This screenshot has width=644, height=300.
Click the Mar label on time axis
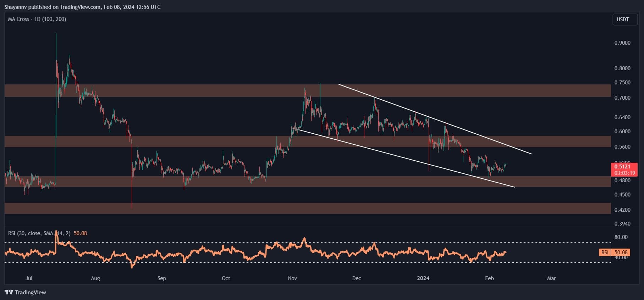[x=551, y=278]
